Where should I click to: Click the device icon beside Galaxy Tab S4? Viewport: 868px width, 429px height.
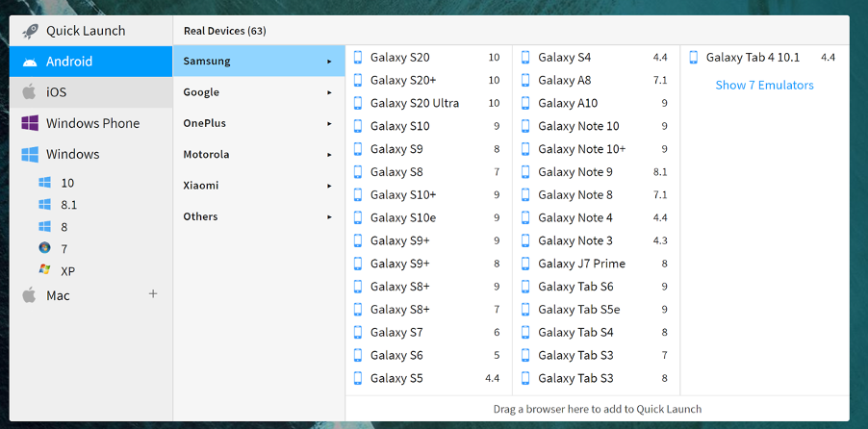tap(525, 332)
